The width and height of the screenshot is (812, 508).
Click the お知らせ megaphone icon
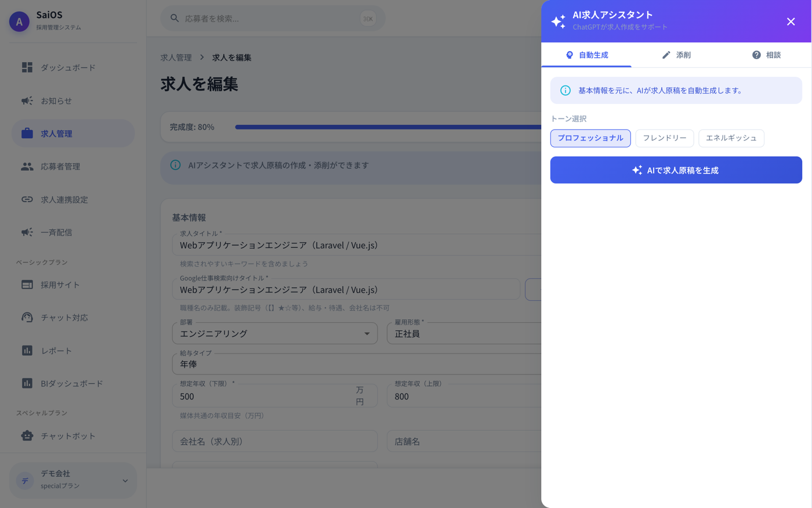click(x=27, y=100)
